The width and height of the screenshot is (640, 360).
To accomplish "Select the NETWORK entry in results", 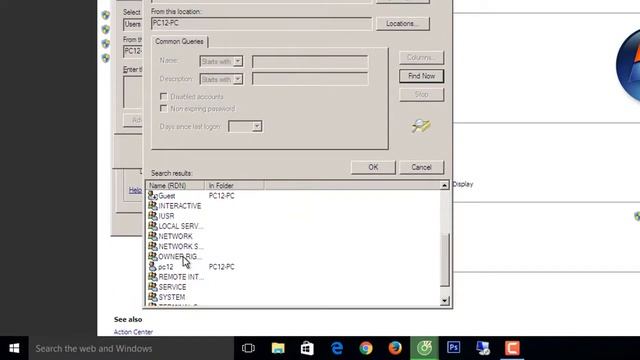I will coord(175,236).
